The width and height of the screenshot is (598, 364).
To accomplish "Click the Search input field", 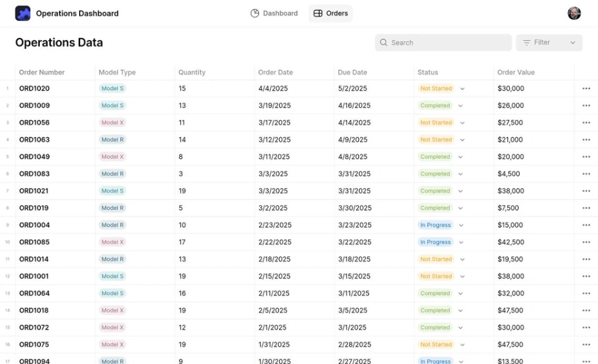I will (x=443, y=42).
